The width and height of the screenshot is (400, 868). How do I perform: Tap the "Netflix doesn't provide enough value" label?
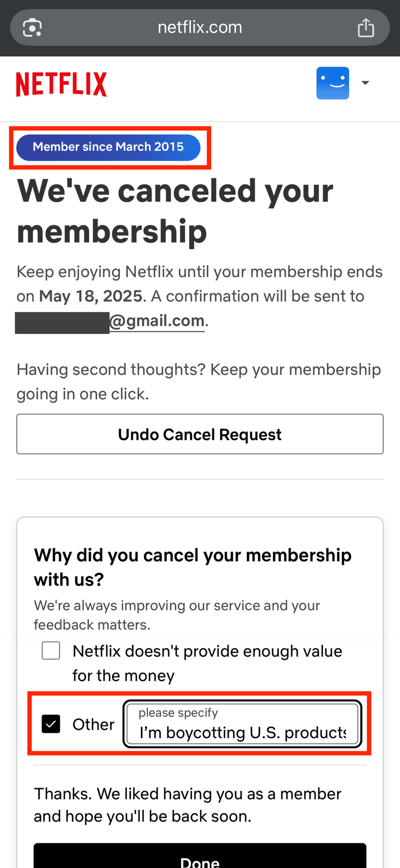207,663
